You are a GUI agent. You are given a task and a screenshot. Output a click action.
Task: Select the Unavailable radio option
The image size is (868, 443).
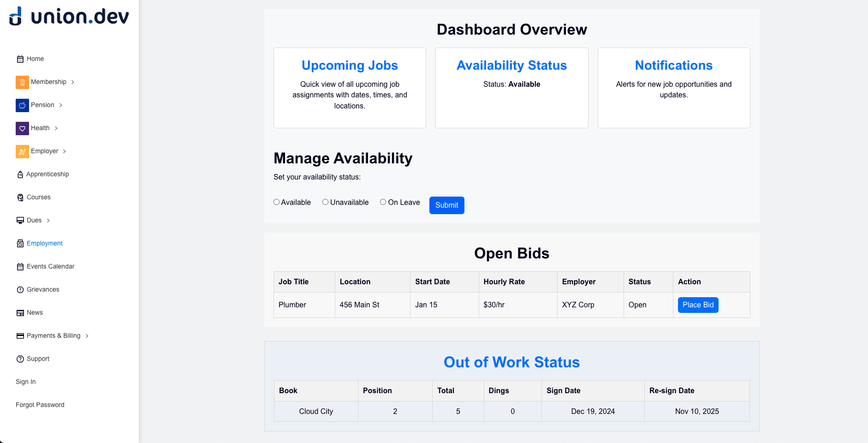(x=326, y=202)
